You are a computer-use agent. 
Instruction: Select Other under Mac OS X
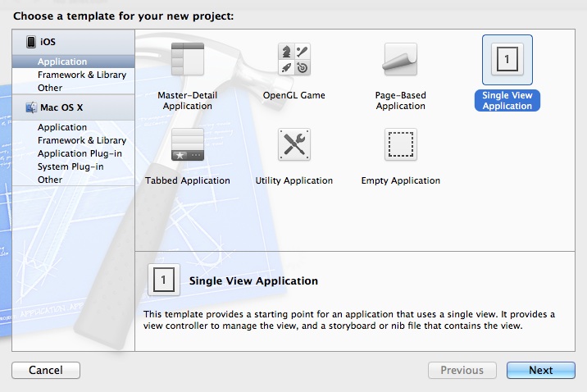pos(74,180)
